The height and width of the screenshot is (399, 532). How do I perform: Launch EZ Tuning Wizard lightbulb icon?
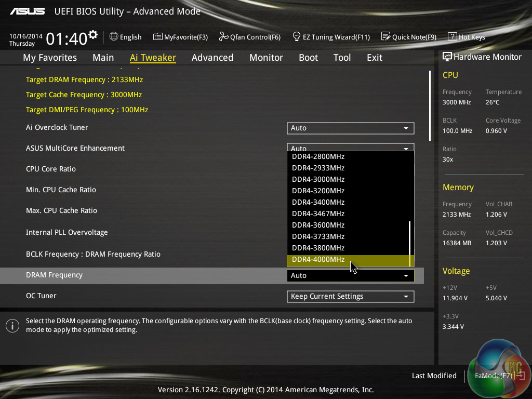[x=297, y=37]
